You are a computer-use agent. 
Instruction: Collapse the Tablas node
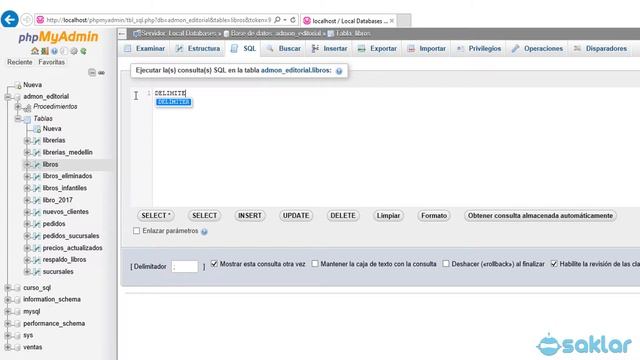[x=18, y=119]
